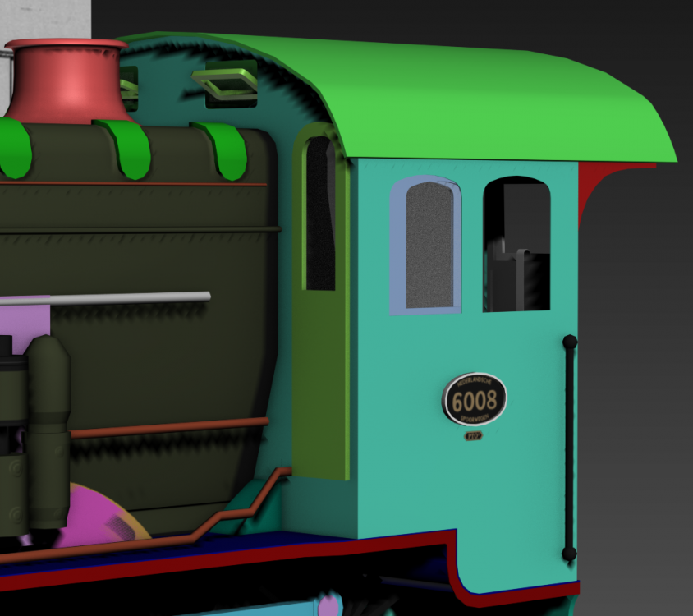Select the red running board edge
This screenshot has height=616, width=693.
click(x=246, y=560)
